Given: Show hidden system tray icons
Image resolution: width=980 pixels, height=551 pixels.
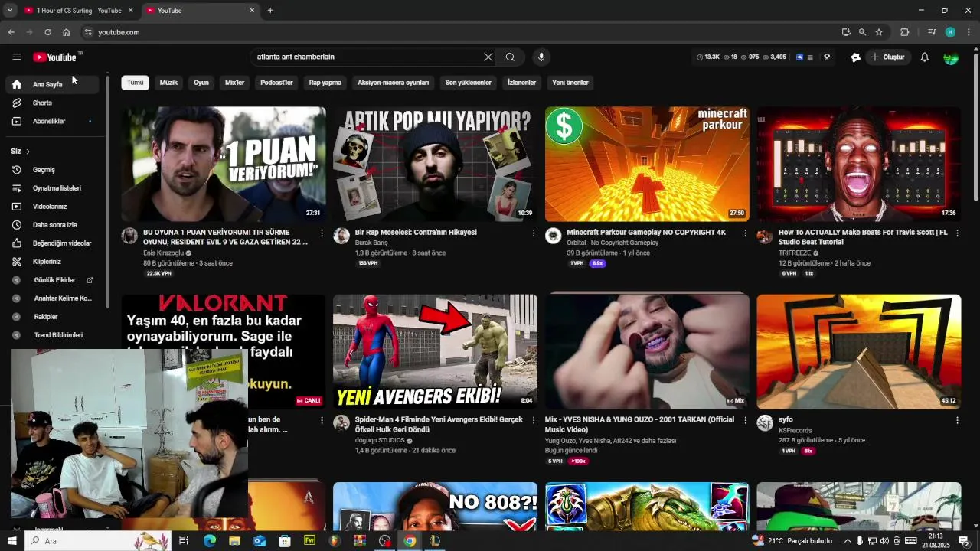Looking at the screenshot, I should [847, 541].
